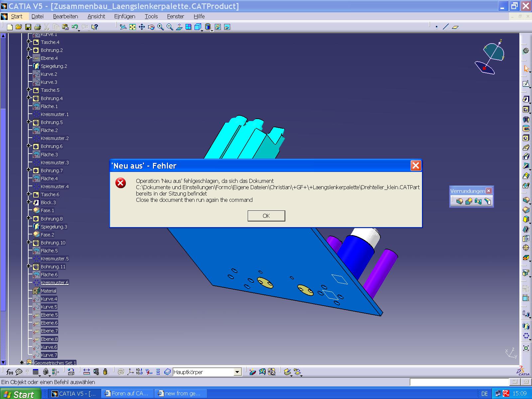Click the Zoom In magnifier

(x=161, y=27)
